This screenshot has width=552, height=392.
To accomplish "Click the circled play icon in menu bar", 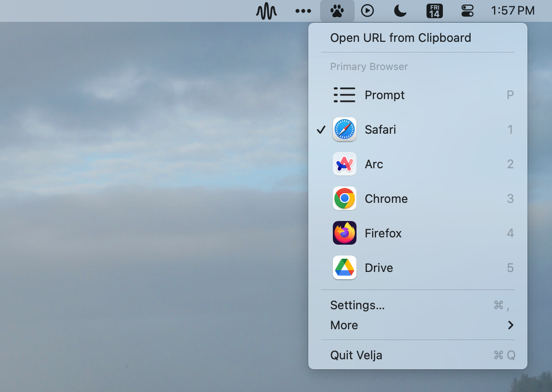I will (367, 10).
